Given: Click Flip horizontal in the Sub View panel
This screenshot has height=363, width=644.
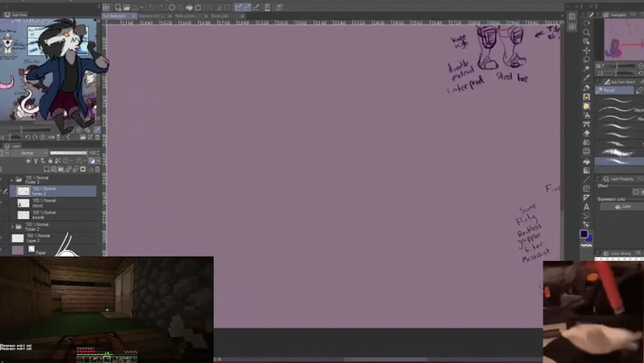Looking at the screenshot, I should (x=51, y=137).
